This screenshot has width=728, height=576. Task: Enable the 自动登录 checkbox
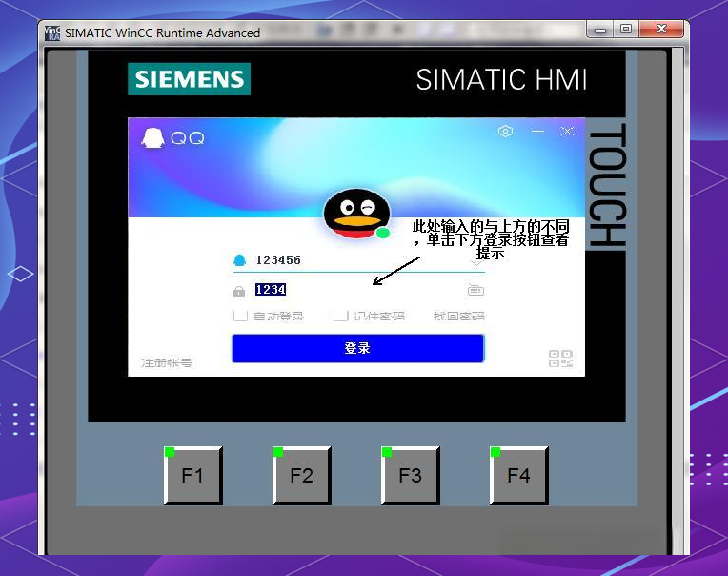tap(240, 316)
